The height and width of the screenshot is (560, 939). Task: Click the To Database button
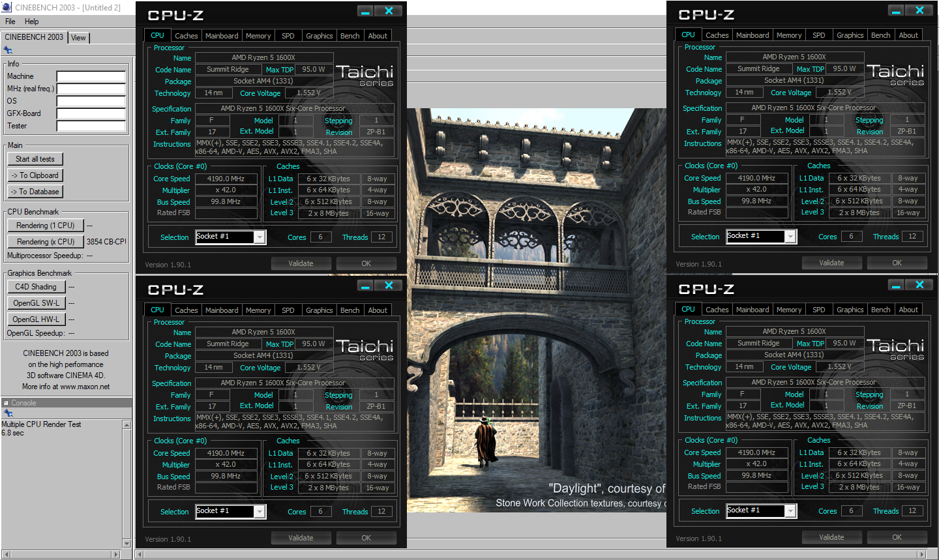click(x=35, y=192)
